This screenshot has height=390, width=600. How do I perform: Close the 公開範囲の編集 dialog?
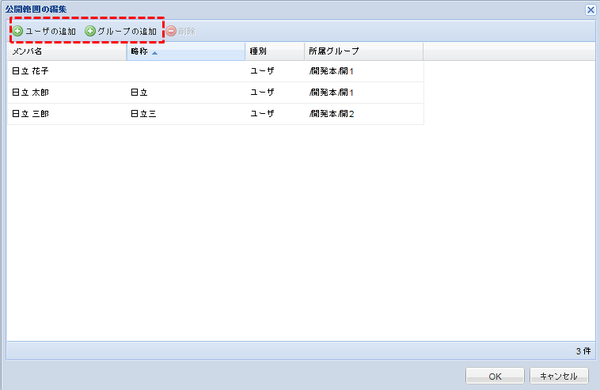(591, 10)
